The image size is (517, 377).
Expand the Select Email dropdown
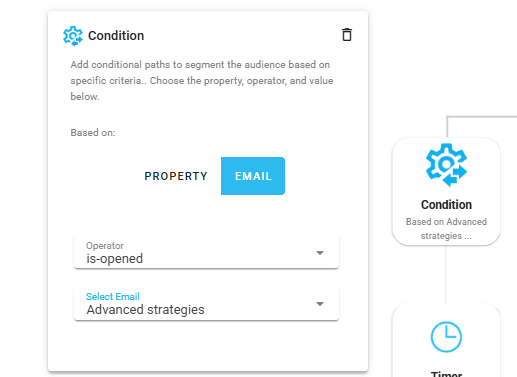pos(206,304)
